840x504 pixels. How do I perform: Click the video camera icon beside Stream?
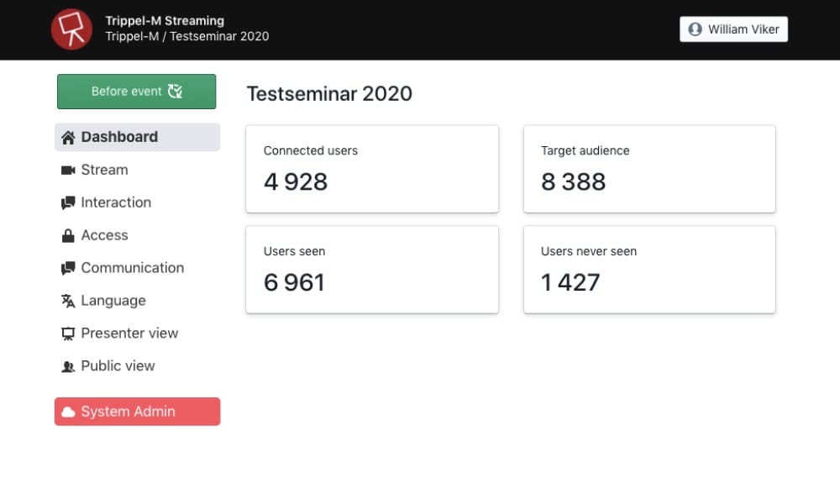click(68, 171)
